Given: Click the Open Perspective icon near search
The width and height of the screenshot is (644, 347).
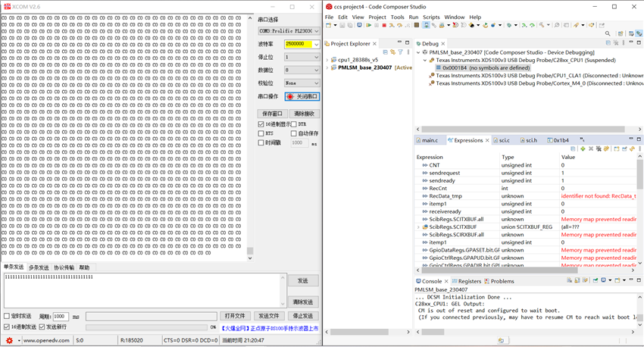Looking at the screenshot, I should (x=621, y=33).
